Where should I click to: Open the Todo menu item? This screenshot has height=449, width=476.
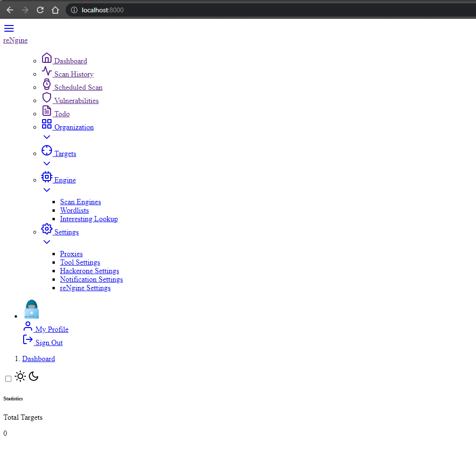(x=62, y=114)
